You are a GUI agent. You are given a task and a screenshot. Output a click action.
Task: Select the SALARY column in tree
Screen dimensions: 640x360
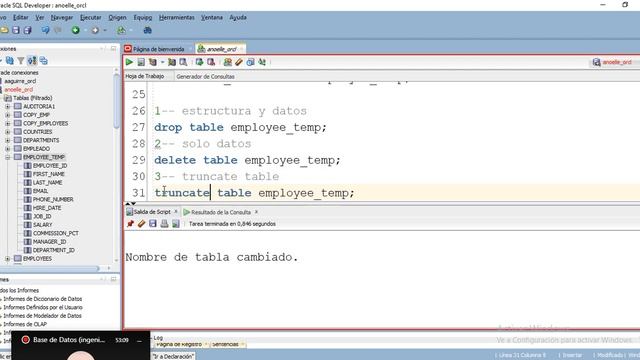coord(42,225)
